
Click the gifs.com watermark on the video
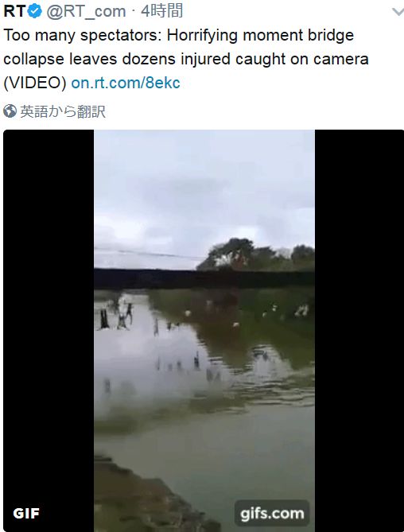tap(272, 514)
